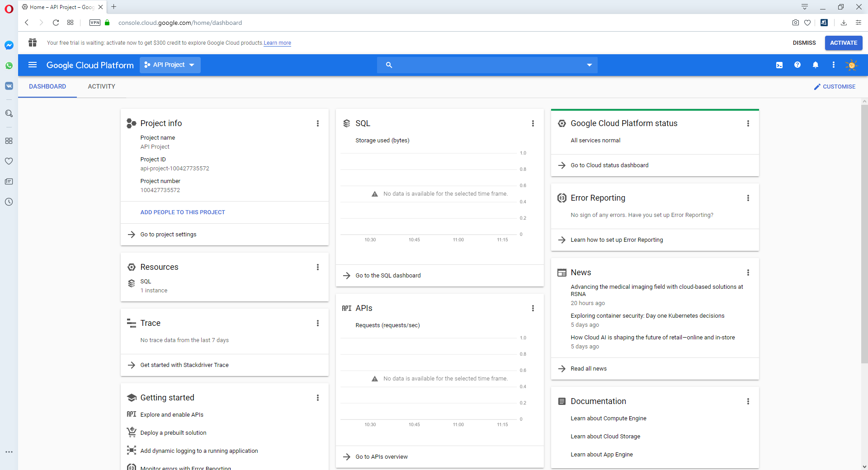Open Opera sidebar personal news
The height and width of the screenshot is (470, 868).
coord(9,182)
